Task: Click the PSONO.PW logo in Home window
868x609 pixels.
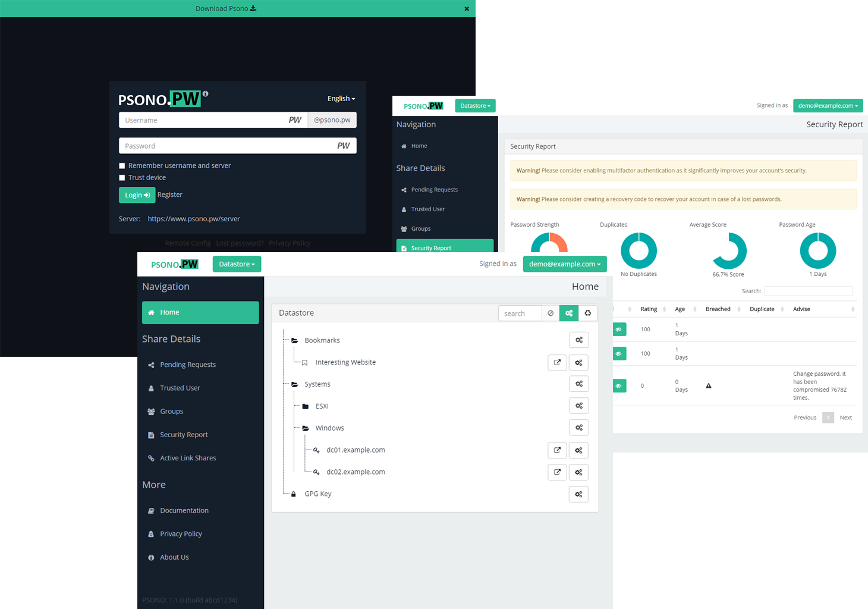Action: [175, 264]
